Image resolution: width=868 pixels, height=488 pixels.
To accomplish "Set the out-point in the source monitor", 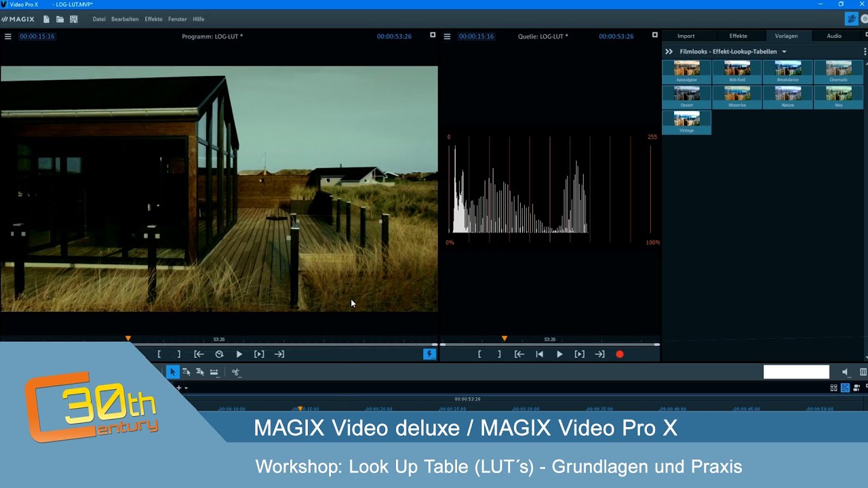I will point(499,354).
